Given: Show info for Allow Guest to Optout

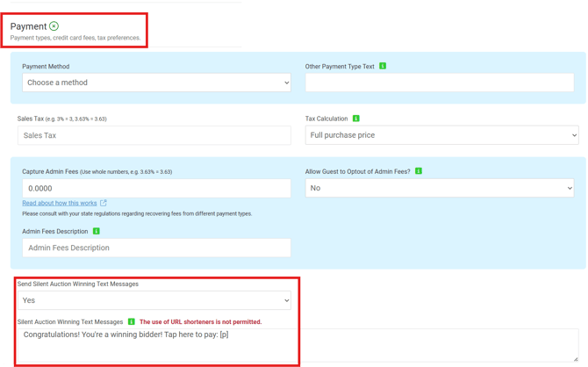Looking at the screenshot, I should pyautogui.click(x=419, y=171).
